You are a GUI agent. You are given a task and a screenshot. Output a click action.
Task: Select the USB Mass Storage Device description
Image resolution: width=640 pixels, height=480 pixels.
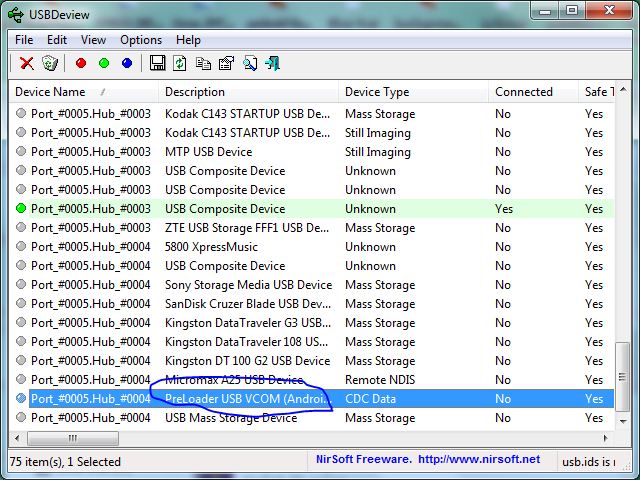(x=231, y=418)
